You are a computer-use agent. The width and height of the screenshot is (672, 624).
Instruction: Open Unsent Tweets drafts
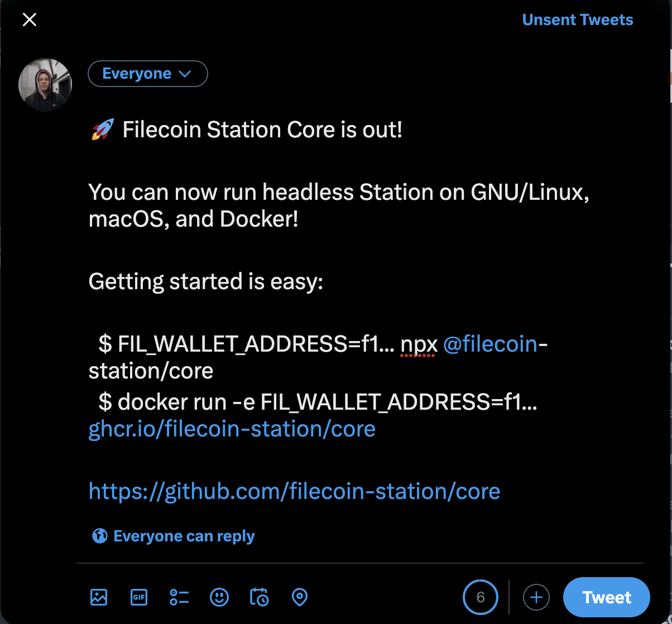[x=577, y=20]
